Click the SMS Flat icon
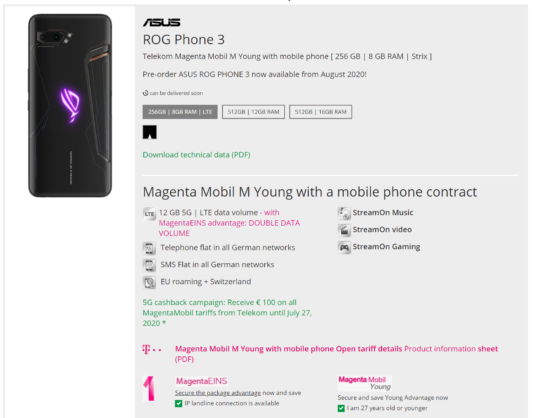The height and width of the screenshot is (418, 550). click(x=149, y=265)
